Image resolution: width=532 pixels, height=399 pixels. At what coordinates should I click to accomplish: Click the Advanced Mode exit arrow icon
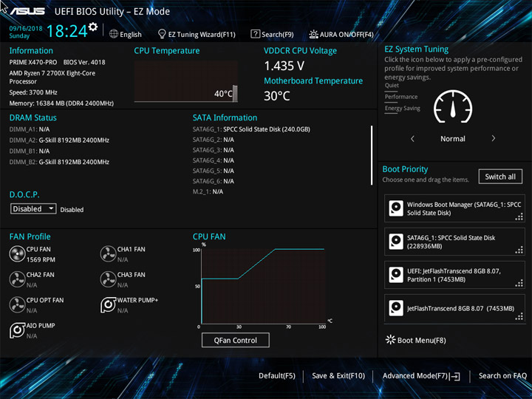click(x=454, y=376)
